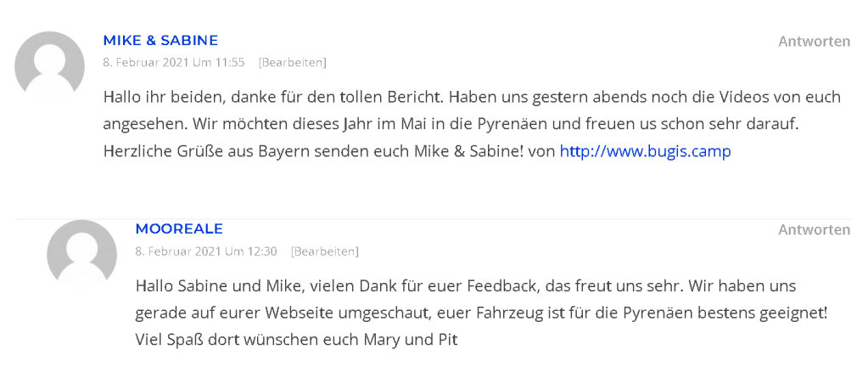Viewport: 868px width, 367px height.
Task: Open the MOOREALE author link
Action: pos(179,229)
